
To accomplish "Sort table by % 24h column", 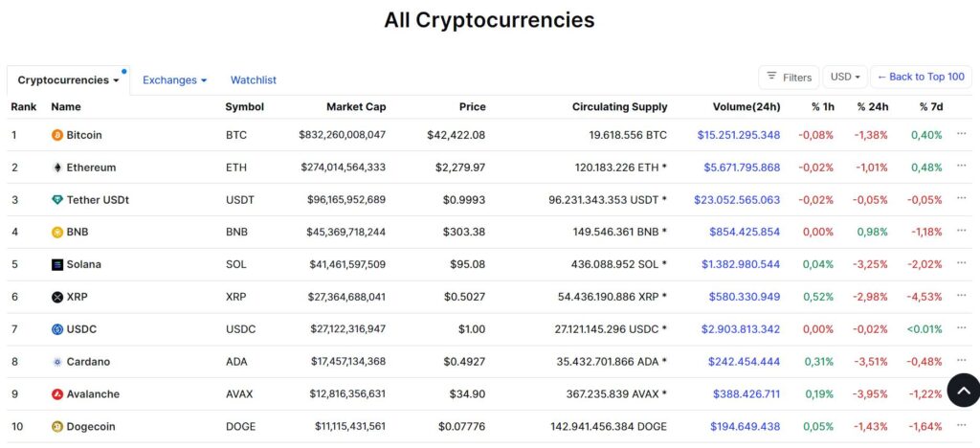I will (873, 107).
